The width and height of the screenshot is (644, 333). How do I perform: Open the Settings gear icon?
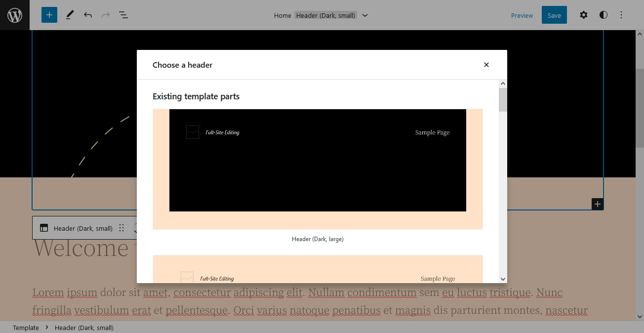584,15
